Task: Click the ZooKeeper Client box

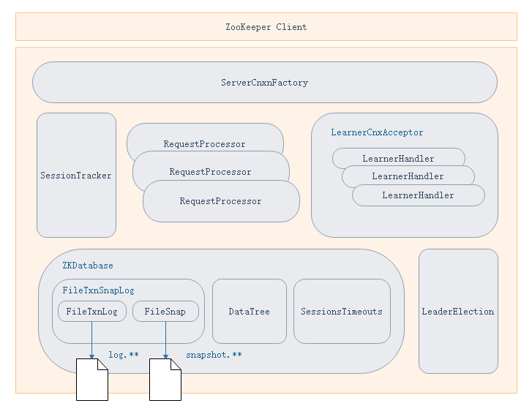Action: [266, 27]
